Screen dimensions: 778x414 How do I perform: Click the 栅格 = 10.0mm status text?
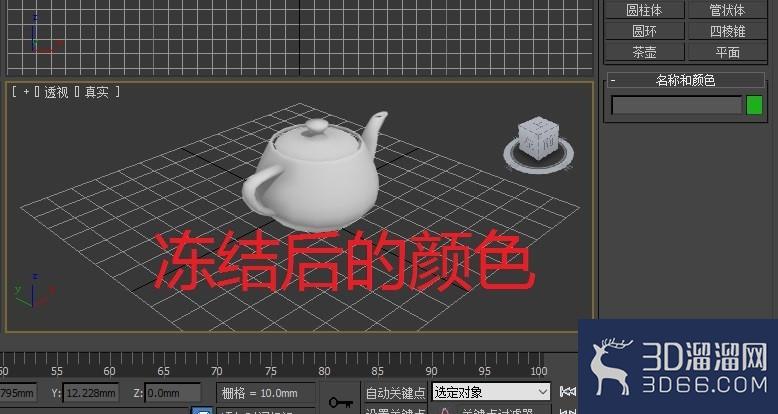pos(259,394)
